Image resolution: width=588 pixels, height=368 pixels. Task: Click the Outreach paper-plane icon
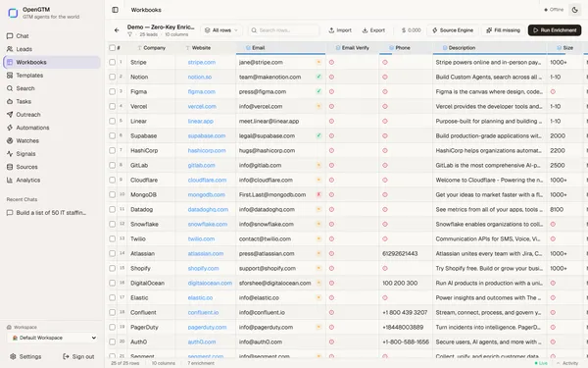pos(10,115)
